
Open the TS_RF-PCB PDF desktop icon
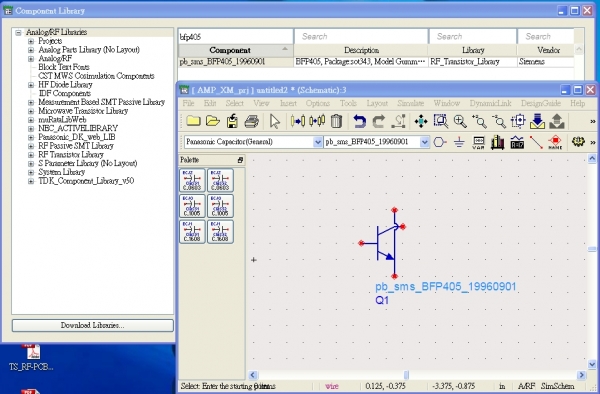[31, 358]
